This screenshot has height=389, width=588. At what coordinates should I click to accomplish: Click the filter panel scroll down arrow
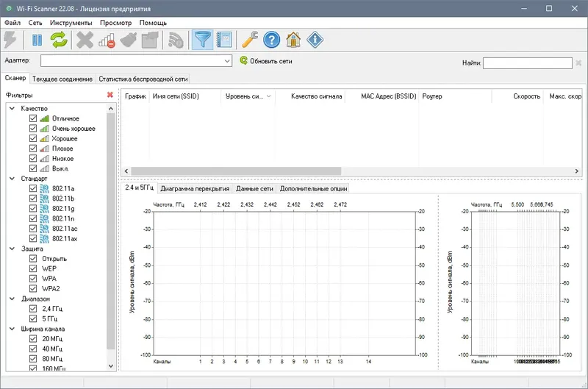click(x=111, y=365)
